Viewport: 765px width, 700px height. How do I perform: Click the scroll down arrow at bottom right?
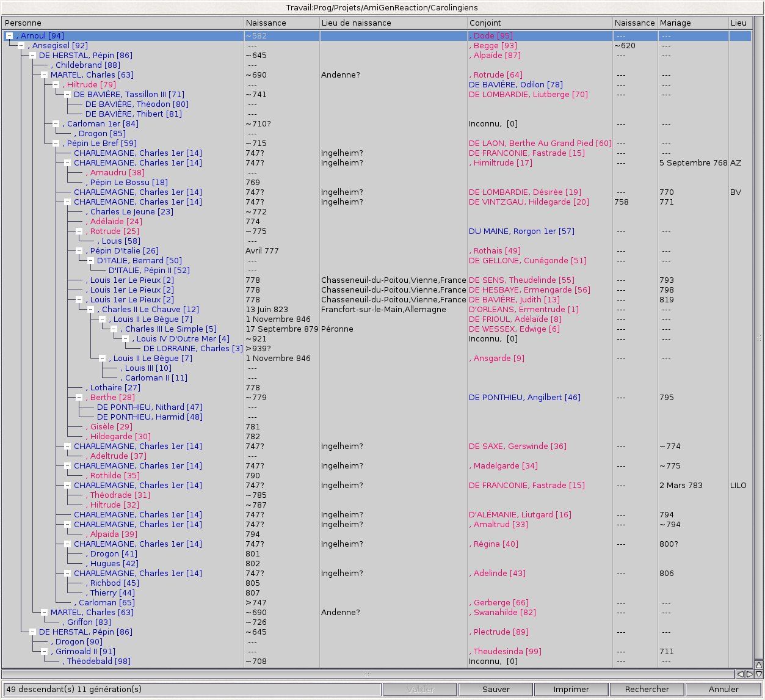758,674
